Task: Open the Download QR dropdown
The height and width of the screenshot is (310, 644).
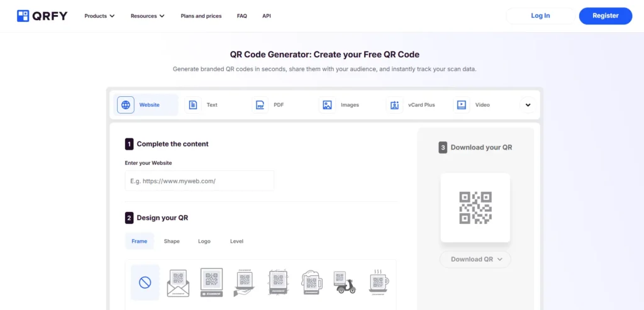Action: click(475, 260)
